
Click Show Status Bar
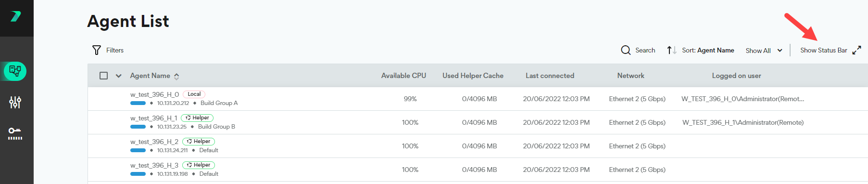(x=823, y=50)
